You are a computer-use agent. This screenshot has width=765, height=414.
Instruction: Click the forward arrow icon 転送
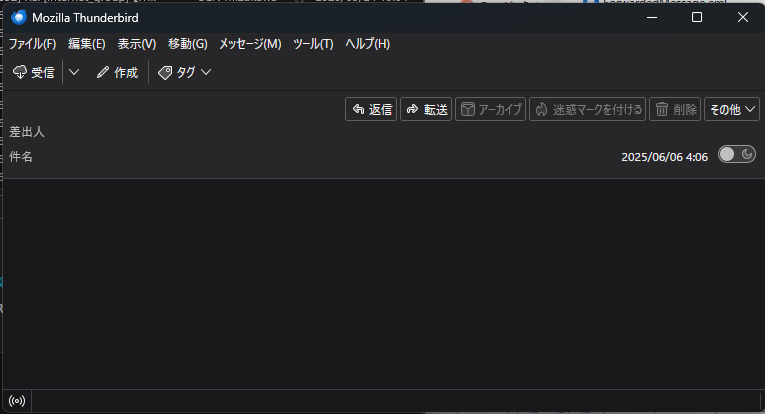413,109
